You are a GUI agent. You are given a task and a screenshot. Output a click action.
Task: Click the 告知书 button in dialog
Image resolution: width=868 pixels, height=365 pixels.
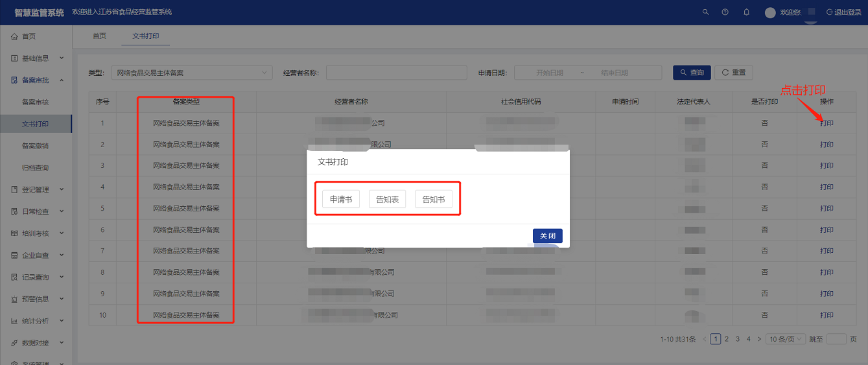coord(433,200)
